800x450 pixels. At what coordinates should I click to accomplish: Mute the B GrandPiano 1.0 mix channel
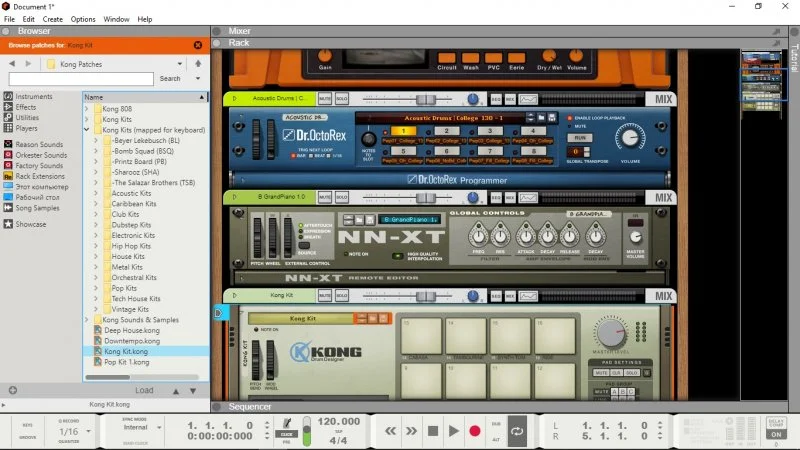tap(324, 197)
